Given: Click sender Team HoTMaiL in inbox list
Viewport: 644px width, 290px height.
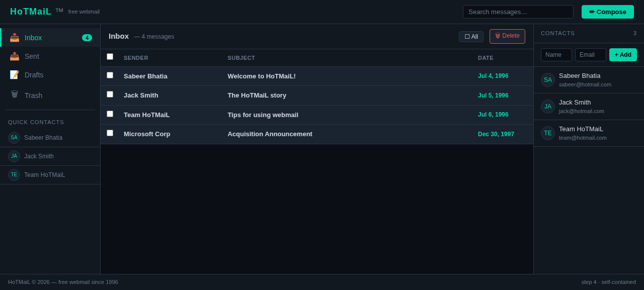Looking at the screenshot, I should pos(147,115).
